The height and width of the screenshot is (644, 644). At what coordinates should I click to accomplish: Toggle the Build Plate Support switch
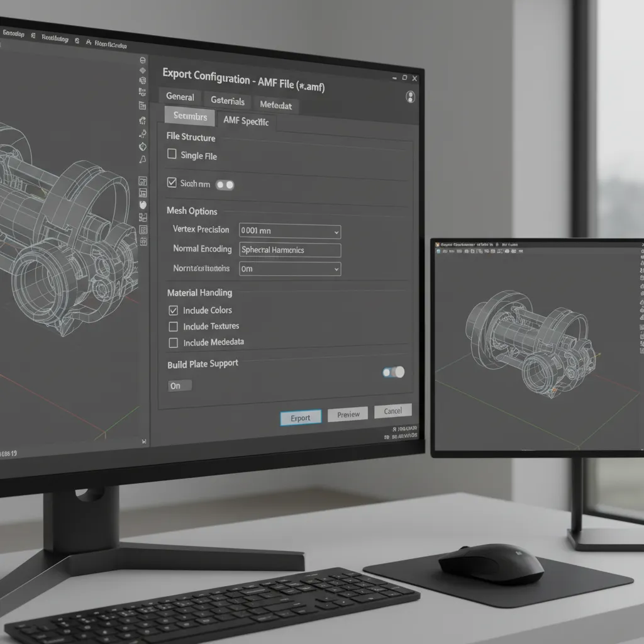394,372
